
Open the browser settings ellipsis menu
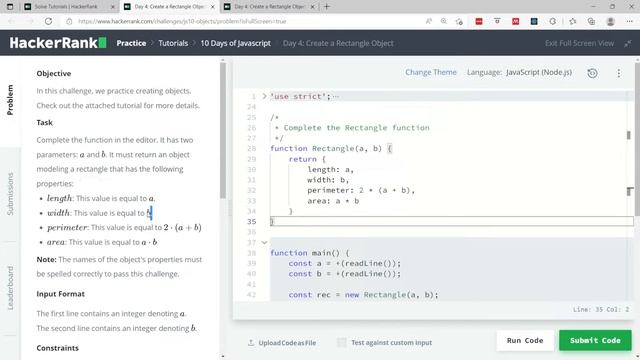(629, 21)
